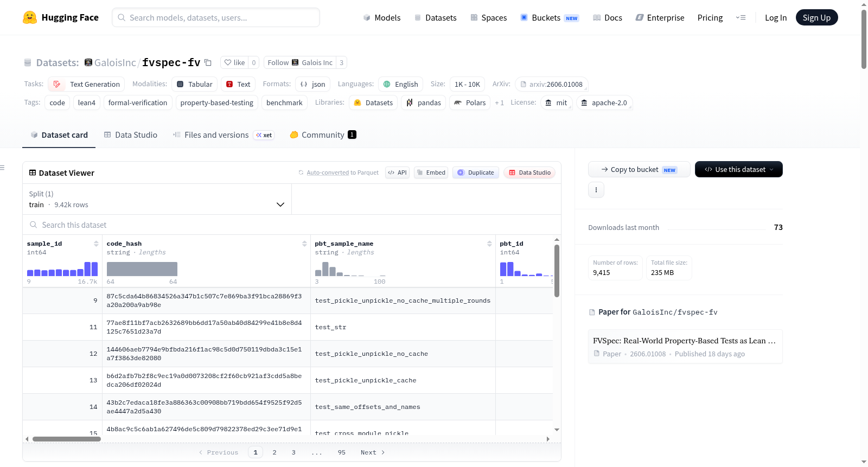Open the code tag
The width and height of the screenshot is (868, 467).
click(57, 103)
